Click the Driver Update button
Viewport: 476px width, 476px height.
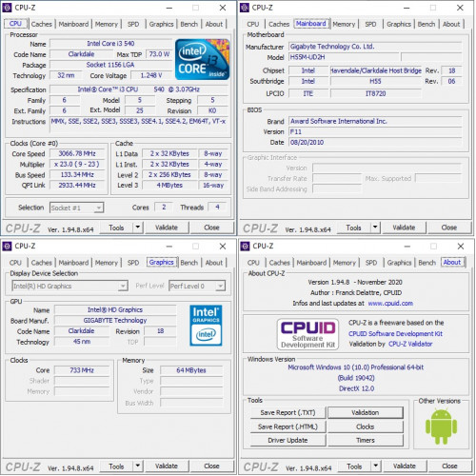(x=288, y=441)
